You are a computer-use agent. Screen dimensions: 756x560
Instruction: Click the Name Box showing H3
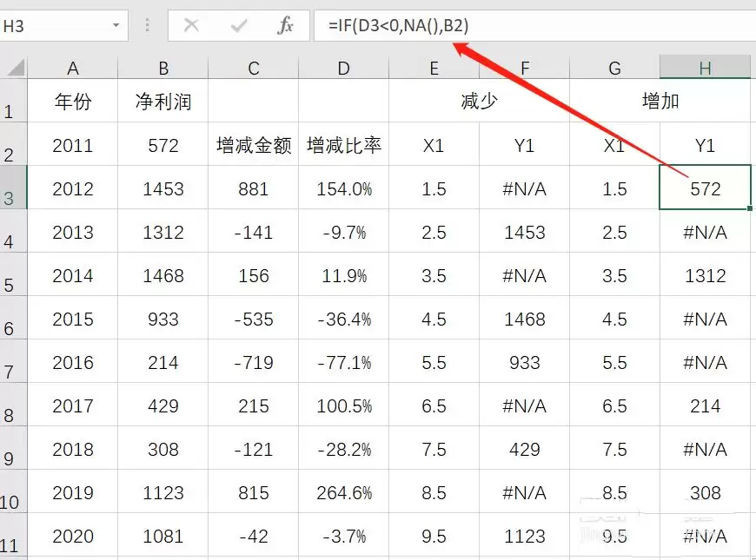[63, 25]
